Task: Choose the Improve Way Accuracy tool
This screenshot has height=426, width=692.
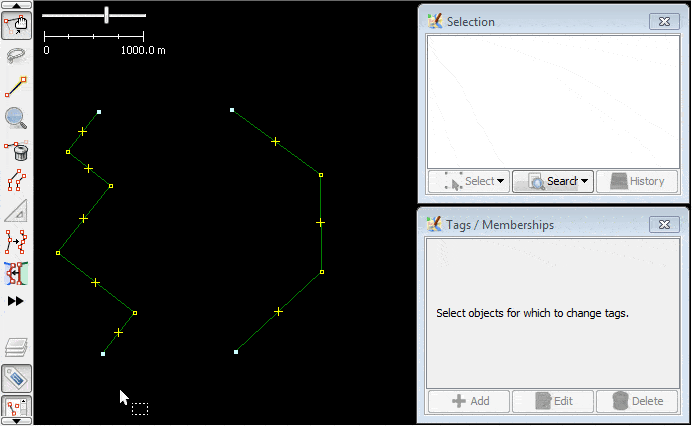Action: pos(16,241)
